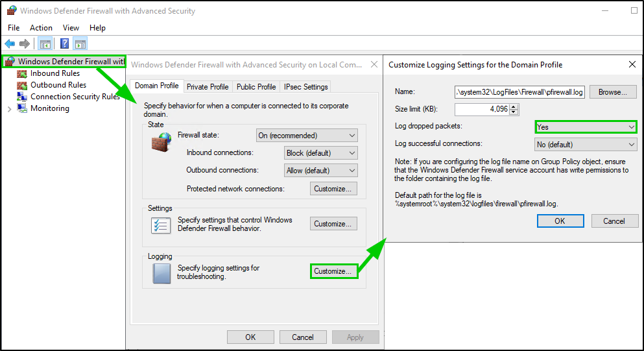Open the File menu
The image size is (644, 351).
[14, 27]
